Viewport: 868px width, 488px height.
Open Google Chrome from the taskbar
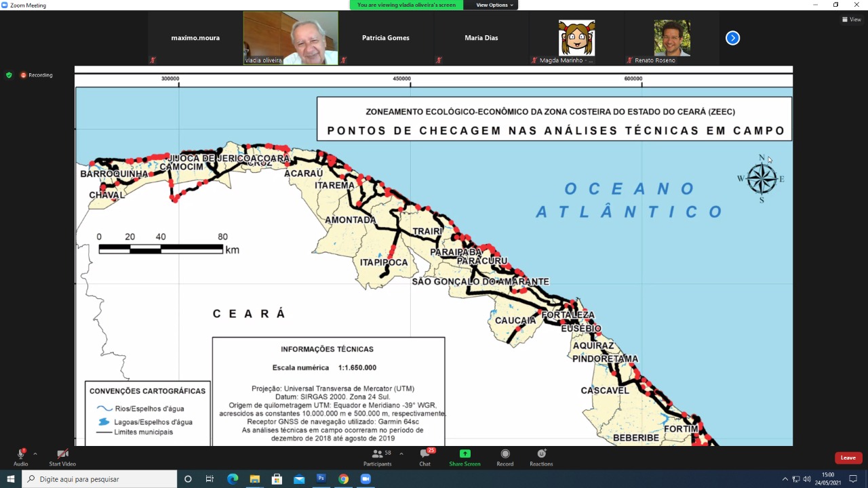point(343,479)
